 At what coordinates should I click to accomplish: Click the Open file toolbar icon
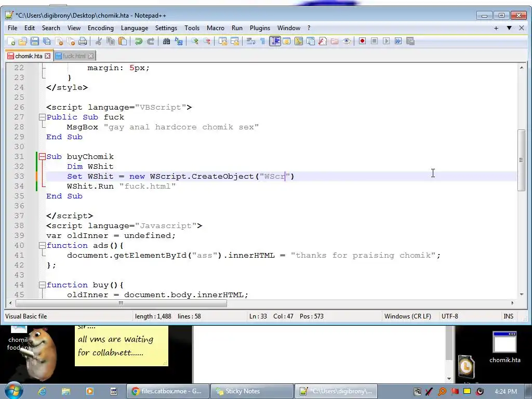(x=23, y=42)
